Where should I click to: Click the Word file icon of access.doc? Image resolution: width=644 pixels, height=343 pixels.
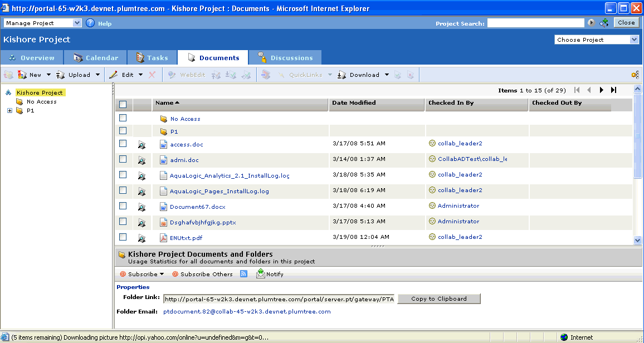click(163, 144)
